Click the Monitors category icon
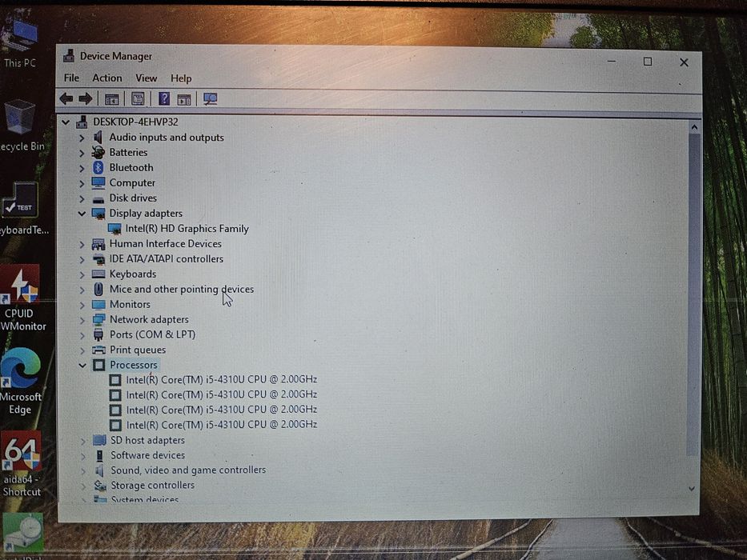Image resolution: width=747 pixels, height=560 pixels. 98,304
